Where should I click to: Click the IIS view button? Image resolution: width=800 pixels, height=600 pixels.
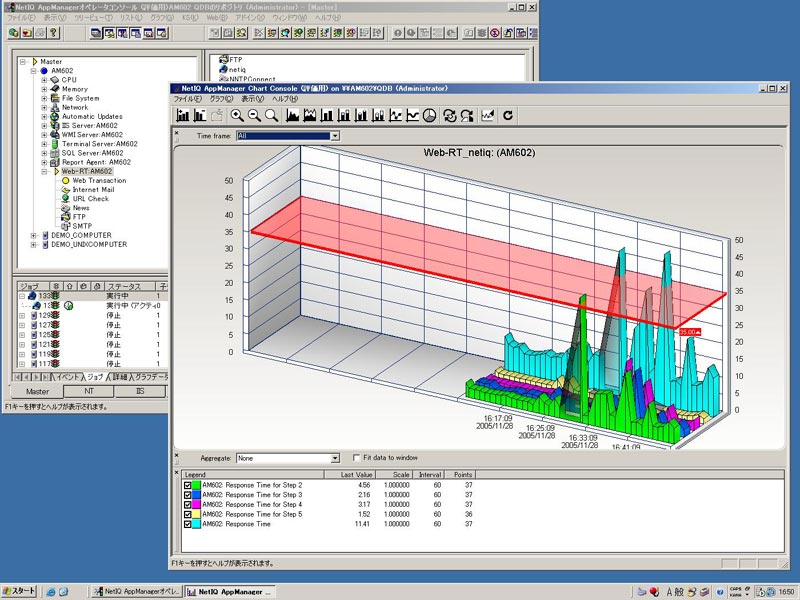(x=140, y=391)
